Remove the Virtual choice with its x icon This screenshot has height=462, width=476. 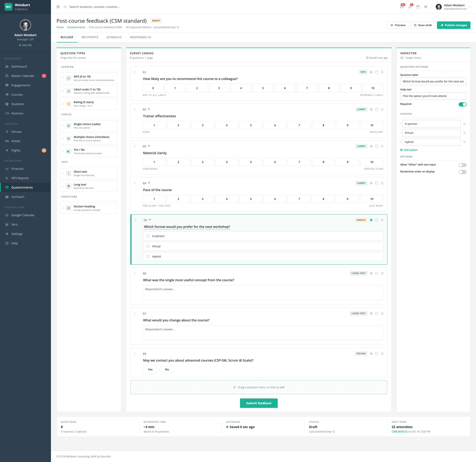(464, 133)
